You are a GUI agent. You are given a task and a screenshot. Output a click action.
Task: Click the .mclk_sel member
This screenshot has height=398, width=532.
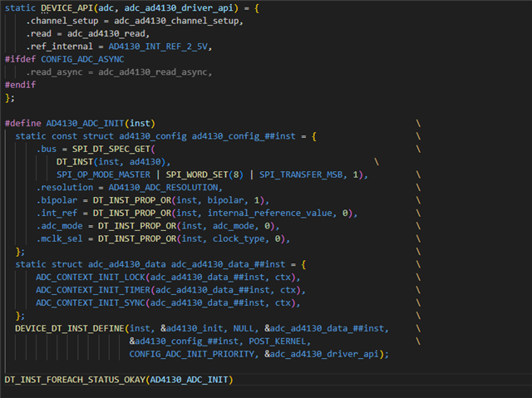pyautogui.click(x=59, y=239)
